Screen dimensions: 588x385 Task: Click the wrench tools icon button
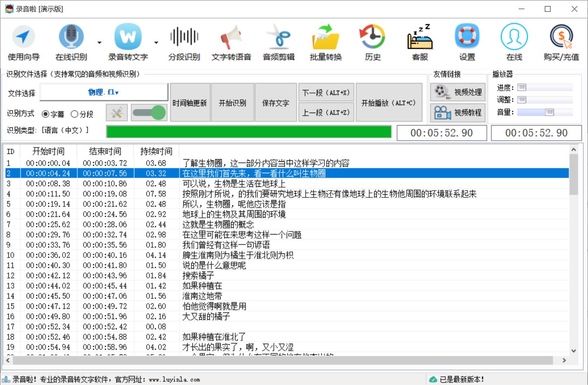click(117, 113)
